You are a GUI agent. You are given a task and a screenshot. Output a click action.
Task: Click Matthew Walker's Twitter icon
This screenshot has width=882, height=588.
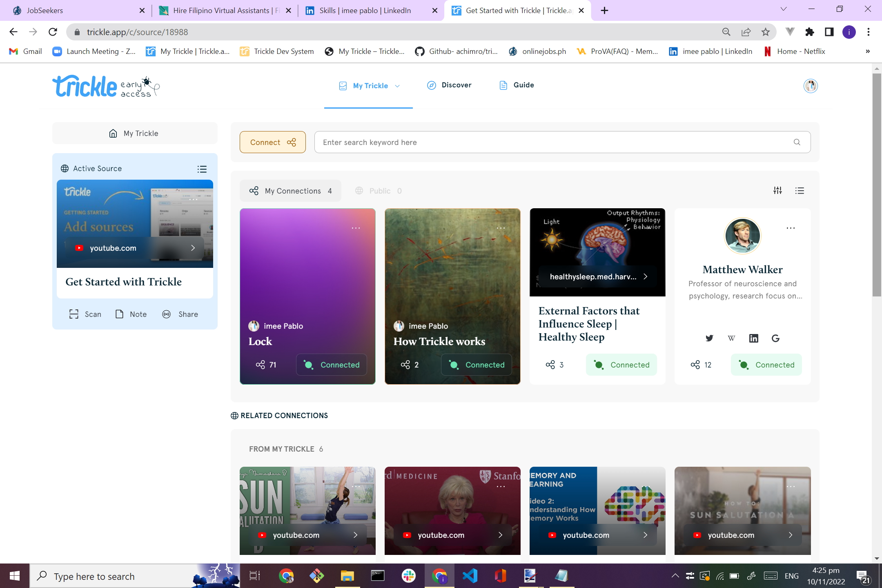(709, 338)
